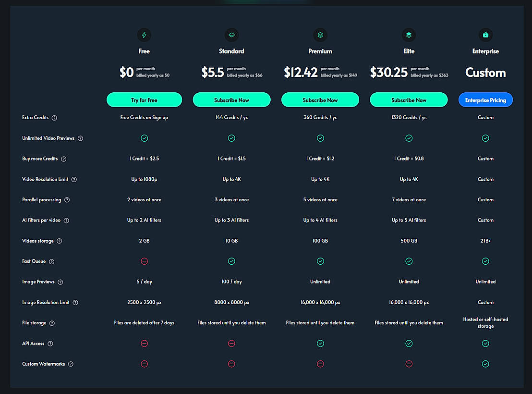Click Custom Watermarks unavailable icon for Elite plan

(x=409, y=364)
